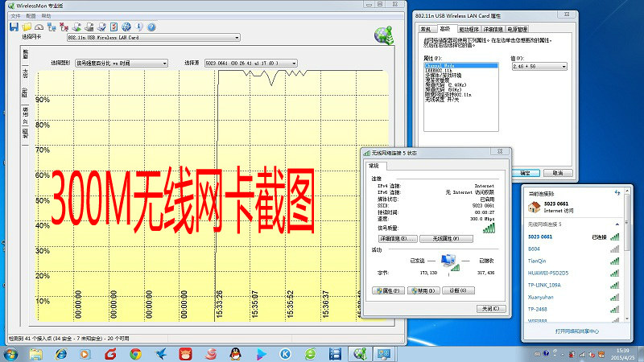The height and width of the screenshot is (362, 644).
Task: Click the 属性(P) button in status dialog
Action: click(388, 290)
